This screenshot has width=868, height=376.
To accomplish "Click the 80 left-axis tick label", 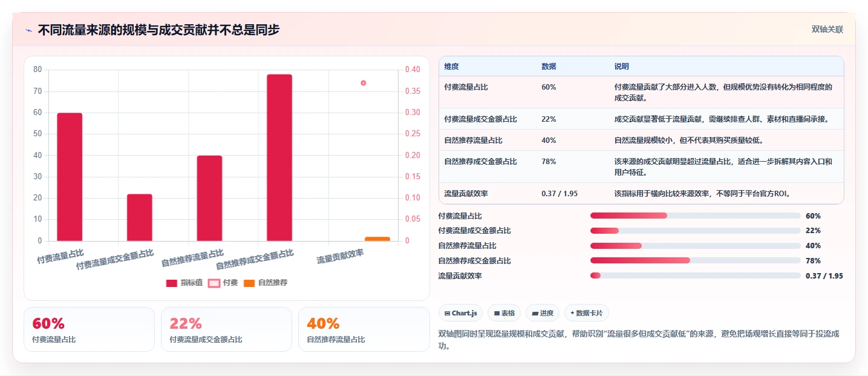I will coord(38,70).
